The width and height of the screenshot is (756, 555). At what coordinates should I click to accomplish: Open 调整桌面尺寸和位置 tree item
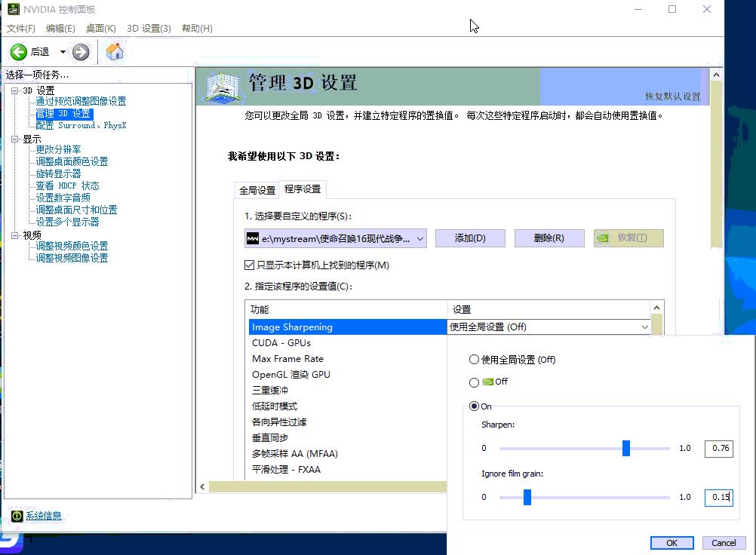pyautogui.click(x=77, y=210)
